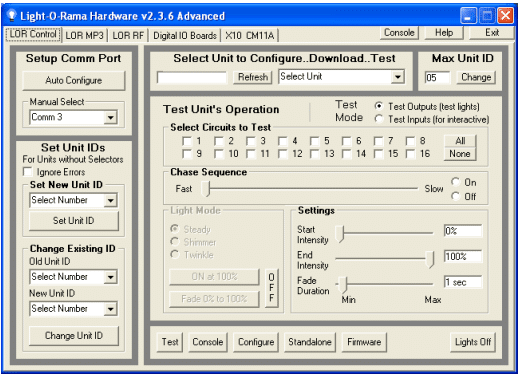Turn Chase Sequence On
The width and height of the screenshot is (520, 375).
456,182
